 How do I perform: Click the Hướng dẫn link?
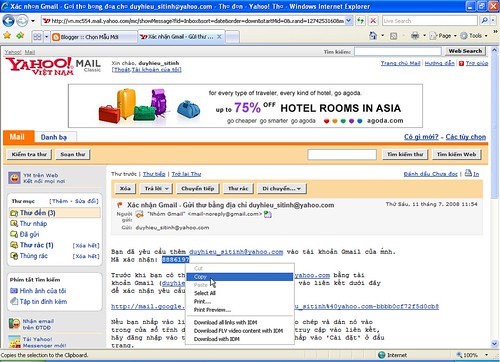(440, 63)
